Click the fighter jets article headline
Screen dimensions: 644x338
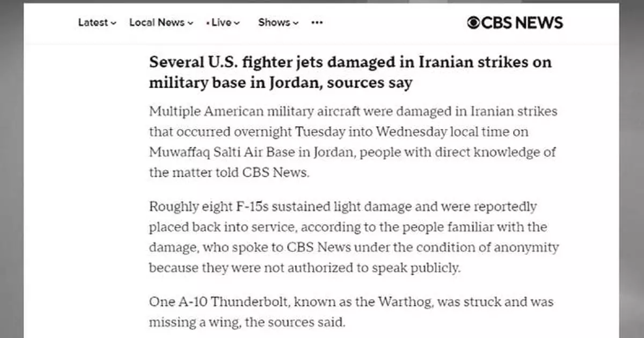[x=350, y=72]
